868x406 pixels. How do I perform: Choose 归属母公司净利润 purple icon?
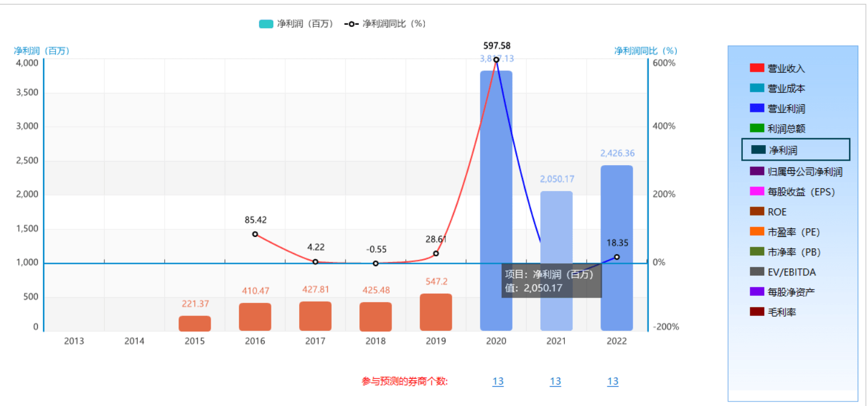[x=757, y=171]
